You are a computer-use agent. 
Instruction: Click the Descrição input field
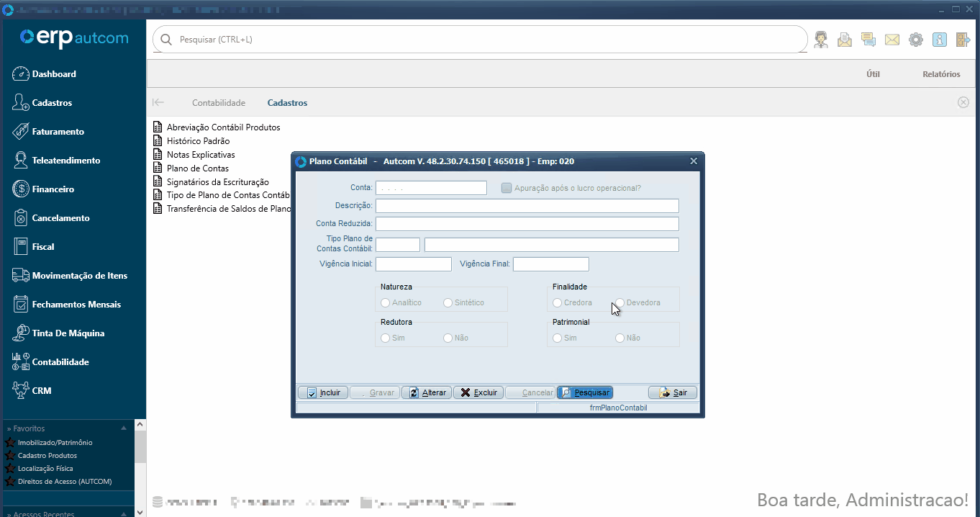527,206
